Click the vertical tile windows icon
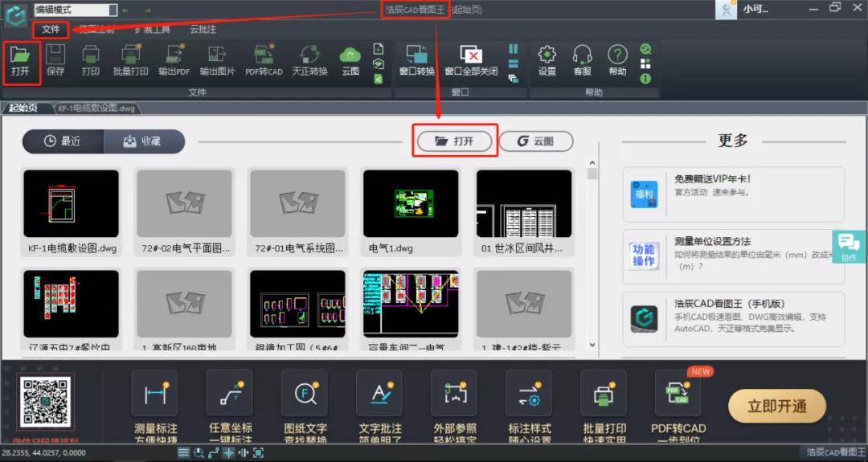Viewport: 868px width, 462px height. click(513, 49)
